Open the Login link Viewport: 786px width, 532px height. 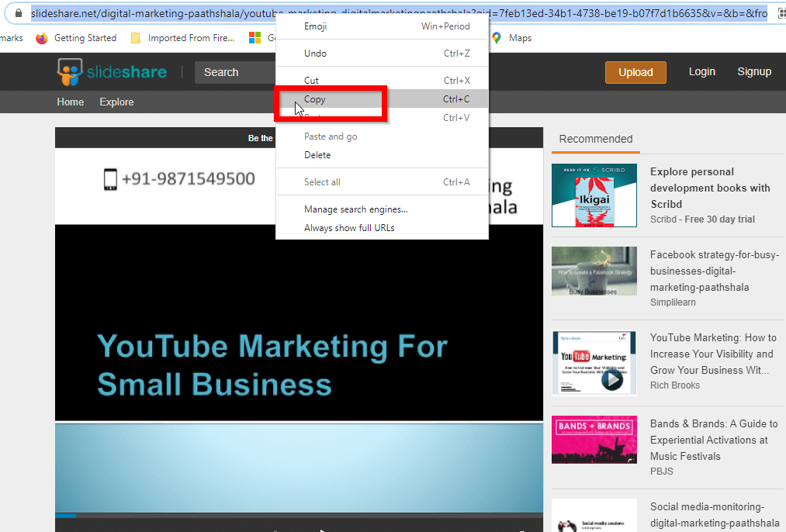tap(701, 71)
